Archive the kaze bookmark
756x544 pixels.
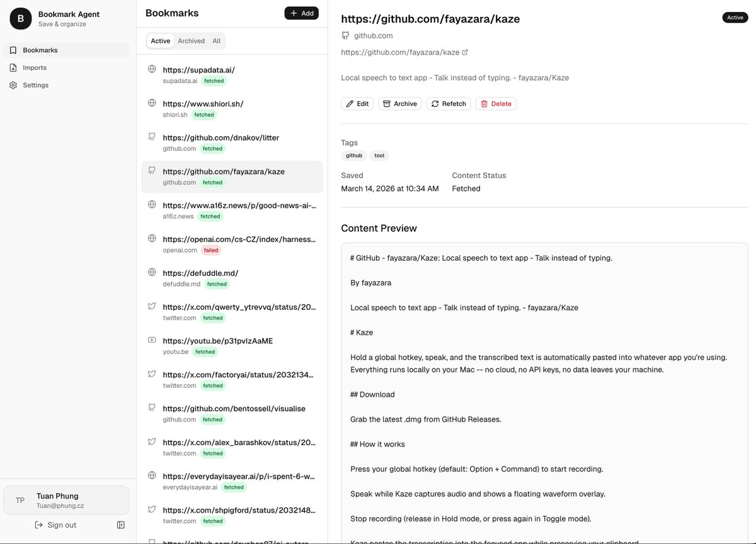pos(399,104)
